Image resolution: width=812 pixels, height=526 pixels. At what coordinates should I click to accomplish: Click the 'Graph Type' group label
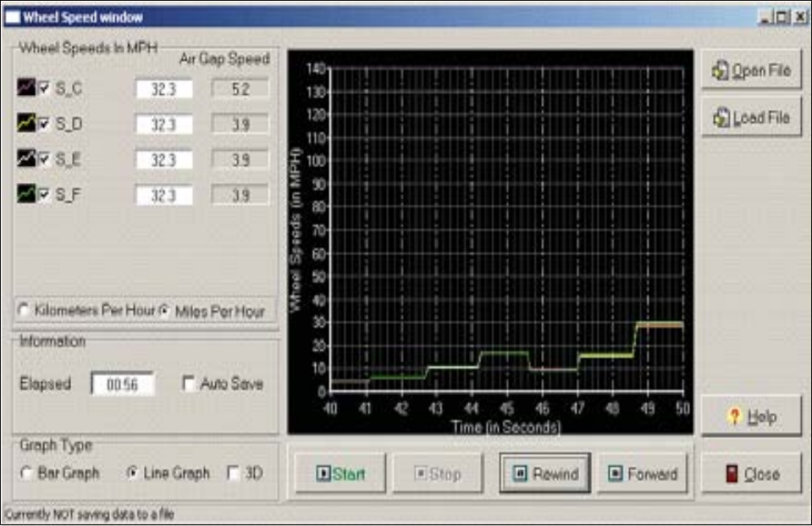pos(56,445)
